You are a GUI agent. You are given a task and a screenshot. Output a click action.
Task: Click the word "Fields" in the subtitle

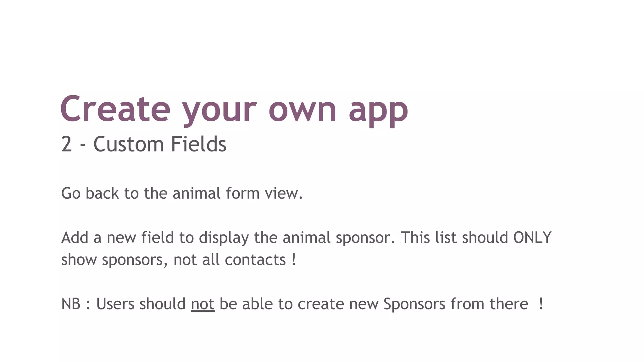(198, 144)
